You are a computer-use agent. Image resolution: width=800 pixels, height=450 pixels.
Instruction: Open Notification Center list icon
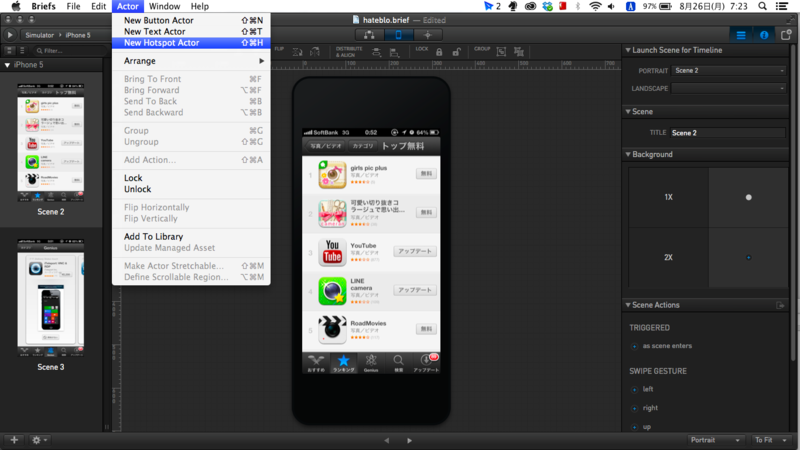(781, 6)
